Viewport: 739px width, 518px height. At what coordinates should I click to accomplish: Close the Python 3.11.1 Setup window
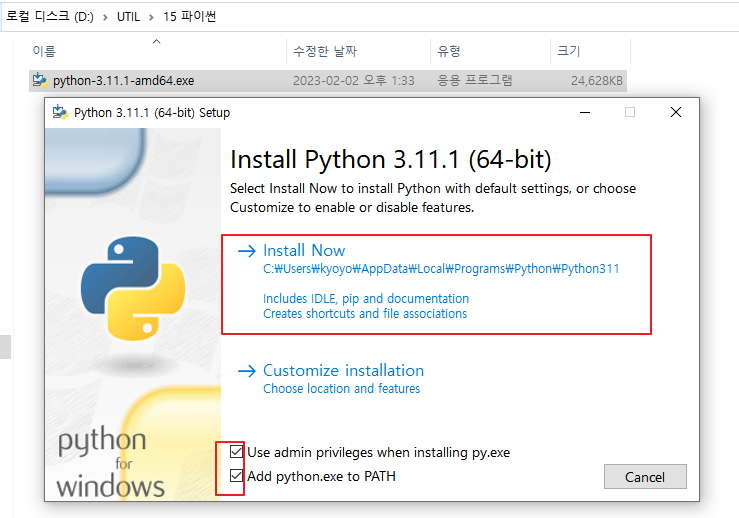point(676,112)
